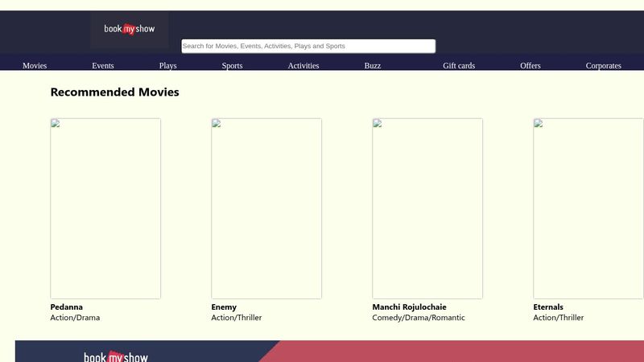Click the Gift cards link

coord(459,66)
